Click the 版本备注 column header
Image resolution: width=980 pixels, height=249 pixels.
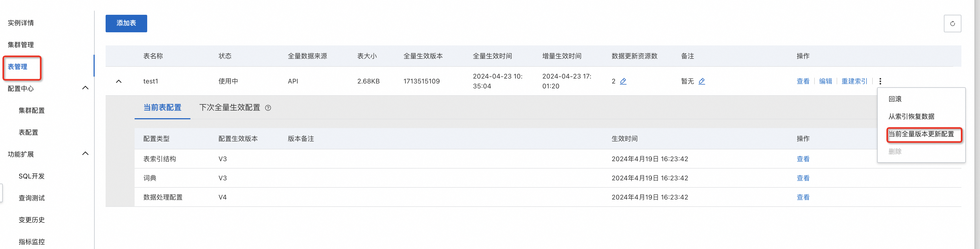(x=301, y=138)
